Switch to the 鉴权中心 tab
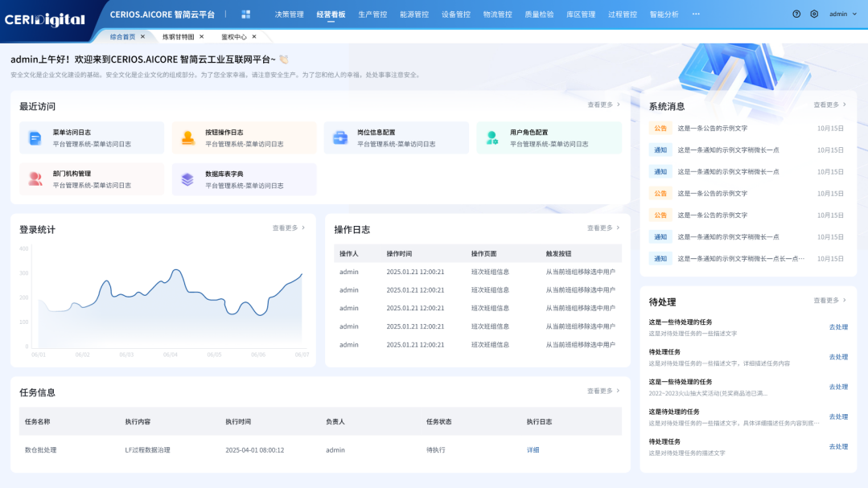Image resolution: width=868 pixels, height=488 pixels. pyautogui.click(x=234, y=37)
